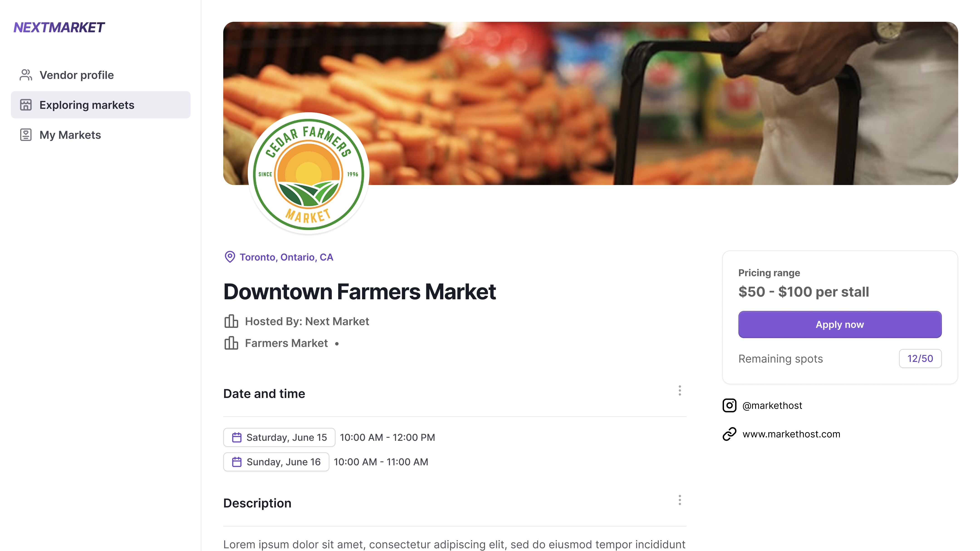Click the Apply now button
Screen dimensions: 980x551
pyautogui.click(x=840, y=324)
